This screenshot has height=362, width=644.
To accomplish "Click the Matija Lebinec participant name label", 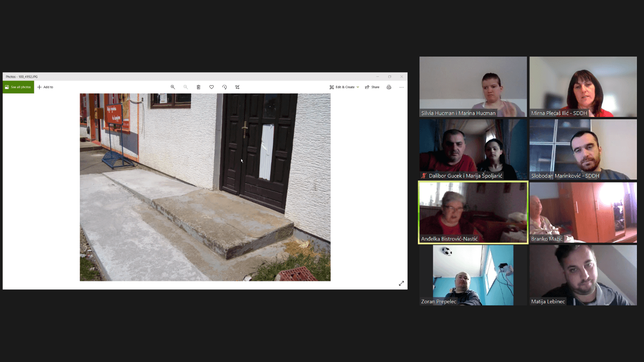I will pos(548,302).
